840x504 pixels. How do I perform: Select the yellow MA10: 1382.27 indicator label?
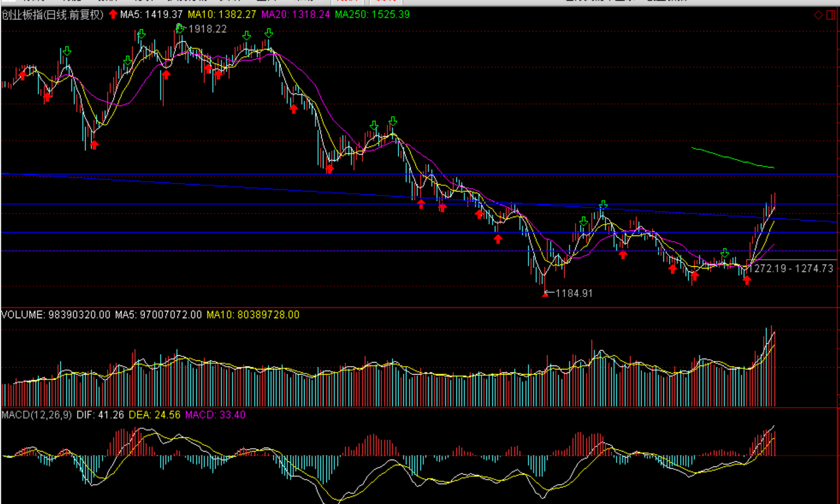tap(222, 15)
